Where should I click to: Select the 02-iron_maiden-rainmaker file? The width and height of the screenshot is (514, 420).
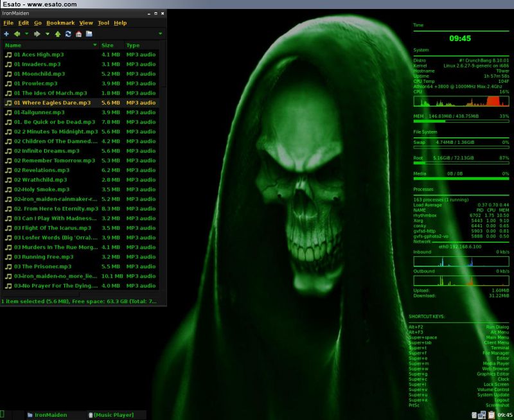pyautogui.click(x=82, y=199)
